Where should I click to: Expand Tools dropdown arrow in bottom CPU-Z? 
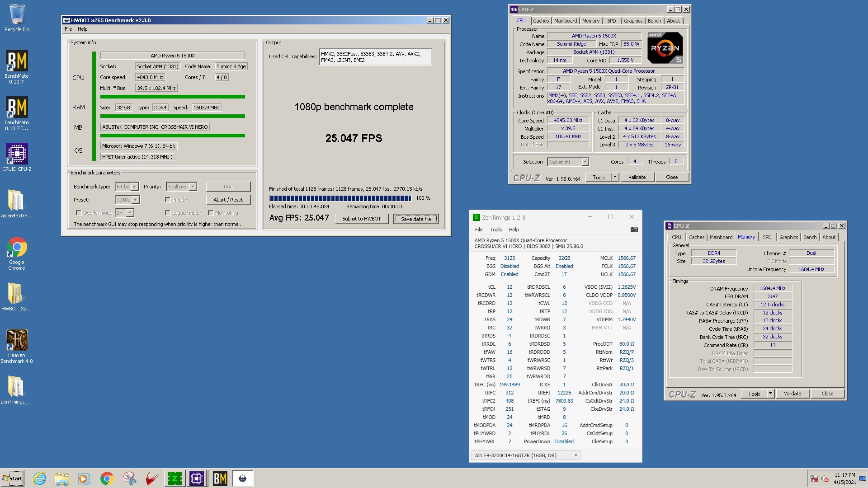click(x=770, y=394)
